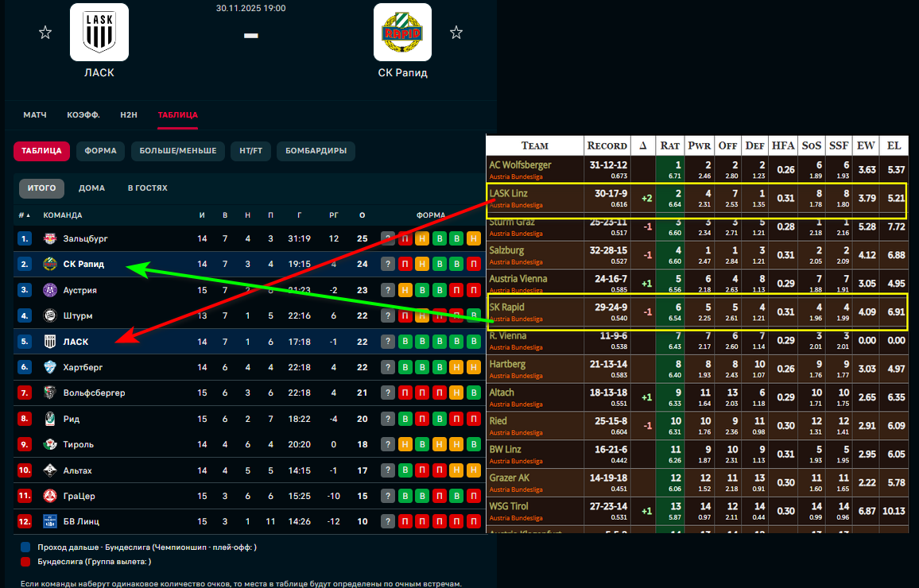The image size is (919, 588).
Task: Click the Аустрия club crest in table
Action: [50, 290]
